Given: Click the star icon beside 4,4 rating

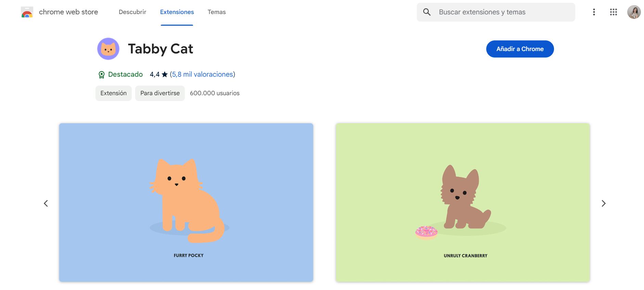Looking at the screenshot, I should tap(165, 74).
